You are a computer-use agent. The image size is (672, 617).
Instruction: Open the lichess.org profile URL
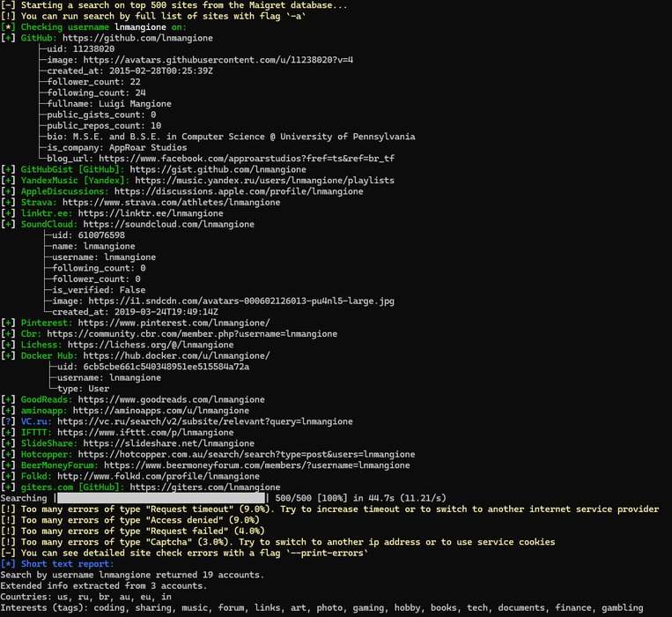[x=151, y=346]
